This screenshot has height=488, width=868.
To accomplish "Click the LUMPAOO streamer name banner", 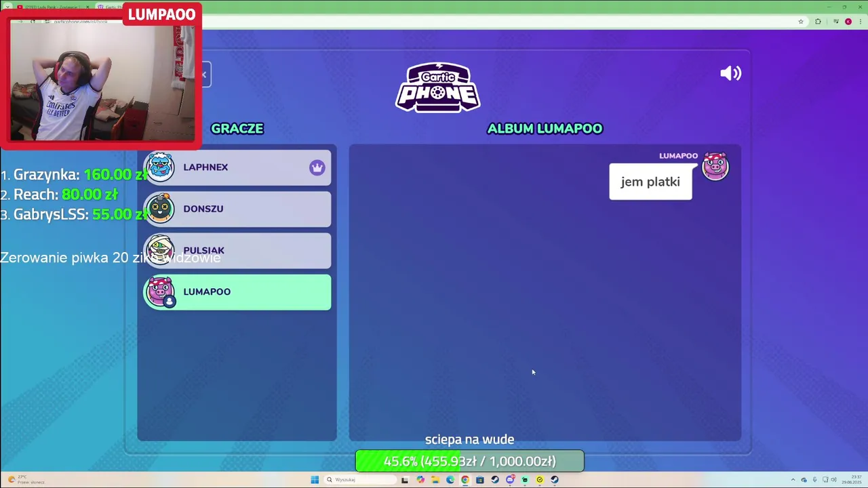I will click(161, 14).
